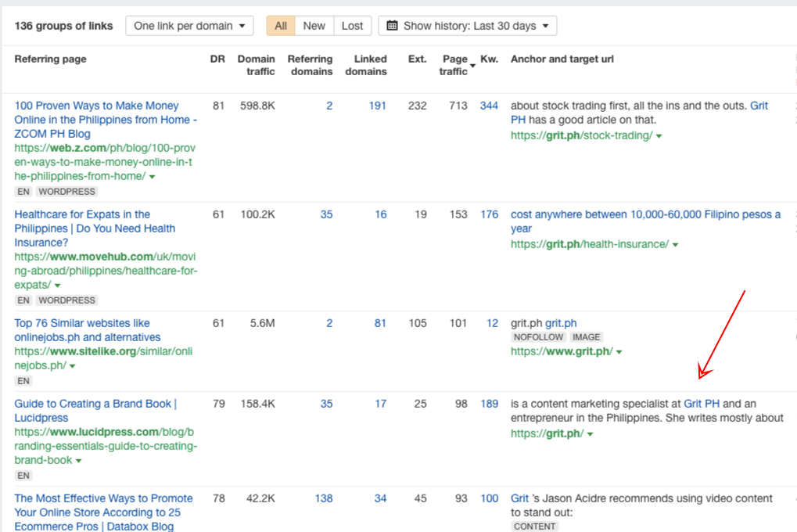797x532 pixels.
Task: Click the NOFOLLOW tag
Action: coord(538,337)
